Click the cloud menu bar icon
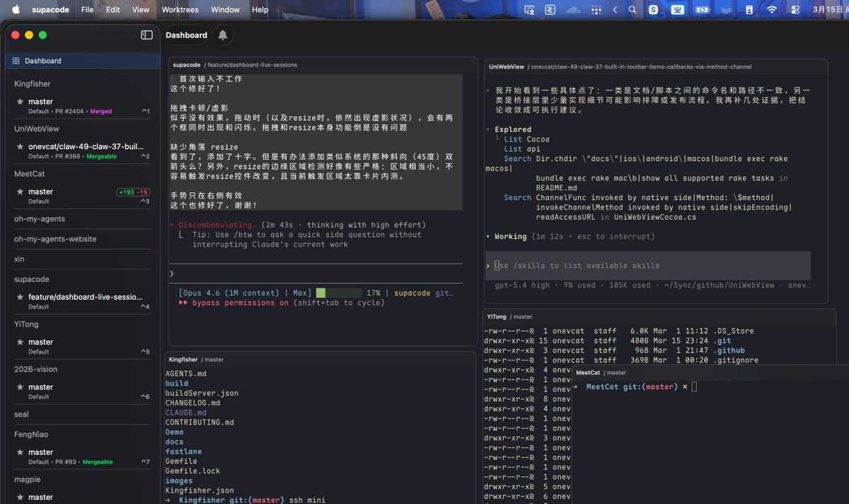The width and height of the screenshot is (849, 504). point(573,9)
